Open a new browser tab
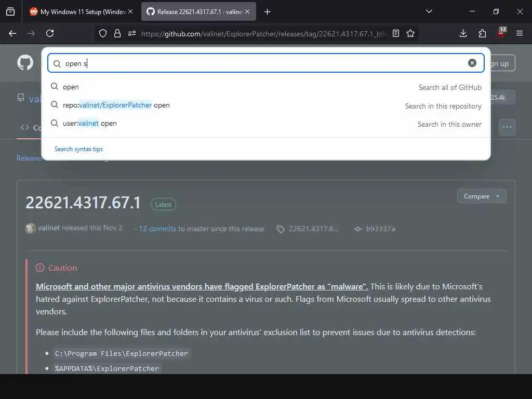 268,12
